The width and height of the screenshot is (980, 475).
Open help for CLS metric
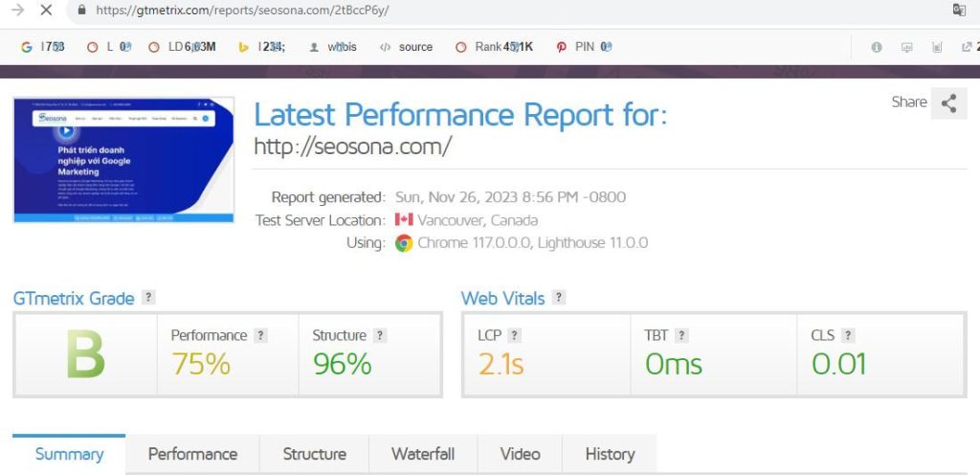pyautogui.click(x=848, y=335)
